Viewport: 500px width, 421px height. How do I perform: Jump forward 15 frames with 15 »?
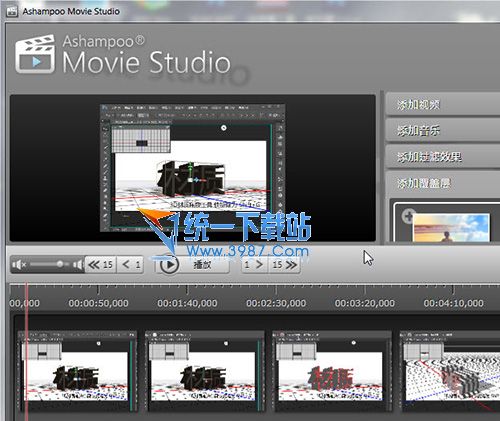tap(284, 265)
